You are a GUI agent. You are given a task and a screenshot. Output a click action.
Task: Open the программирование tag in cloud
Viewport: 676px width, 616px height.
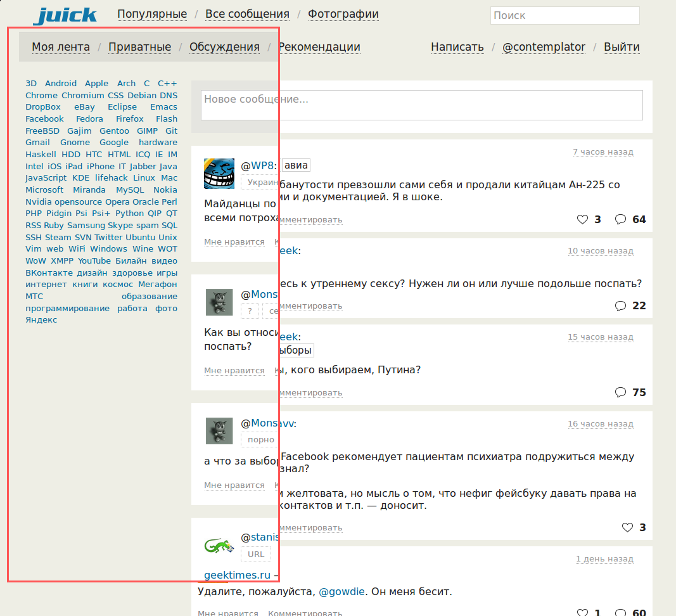[67, 309]
